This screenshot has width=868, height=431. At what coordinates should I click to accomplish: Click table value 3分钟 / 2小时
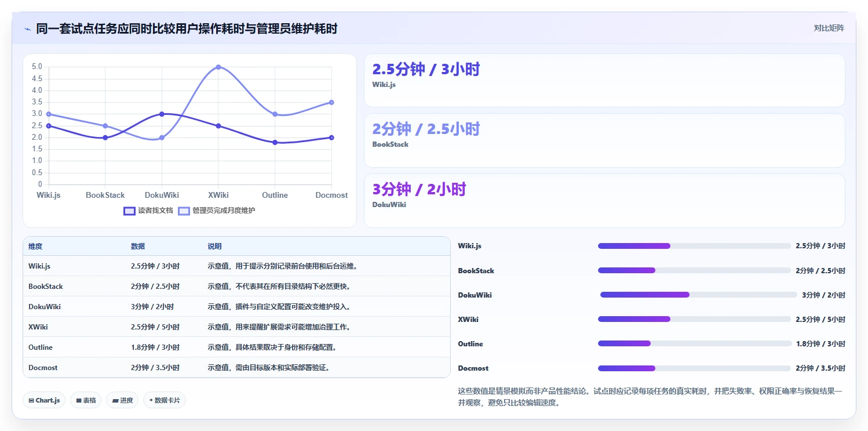152,307
